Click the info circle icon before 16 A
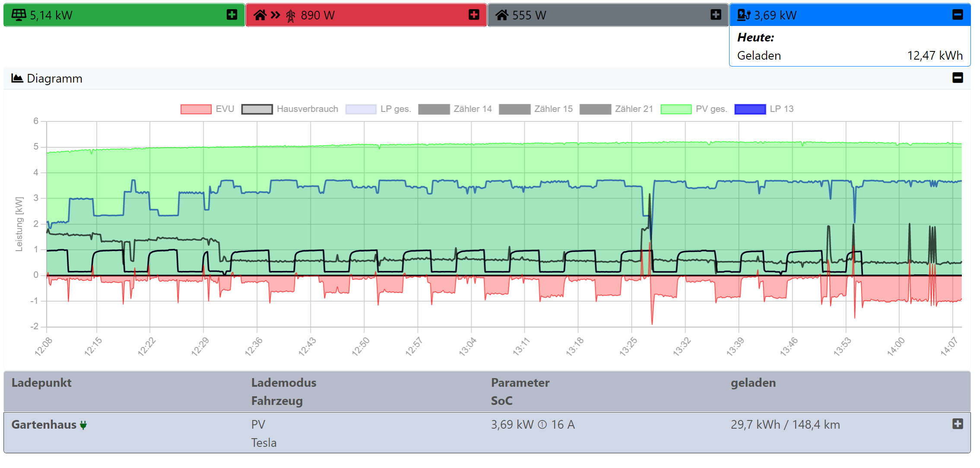This screenshot has width=980, height=468. [x=542, y=425]
